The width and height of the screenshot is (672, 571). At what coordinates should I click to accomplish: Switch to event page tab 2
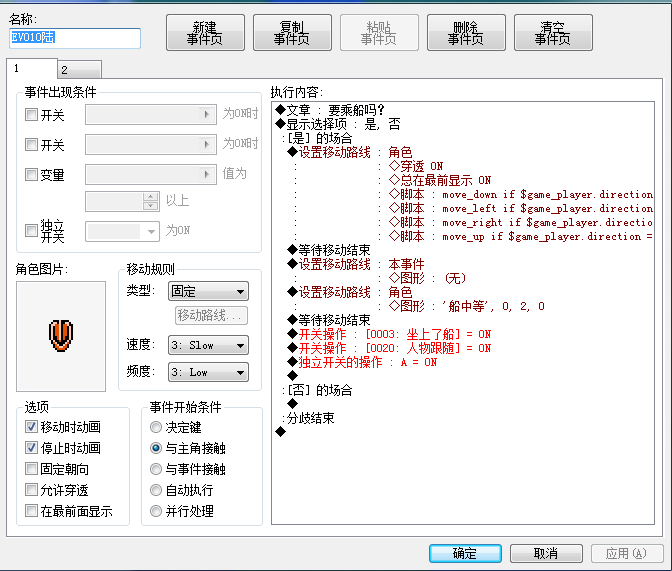79,69
